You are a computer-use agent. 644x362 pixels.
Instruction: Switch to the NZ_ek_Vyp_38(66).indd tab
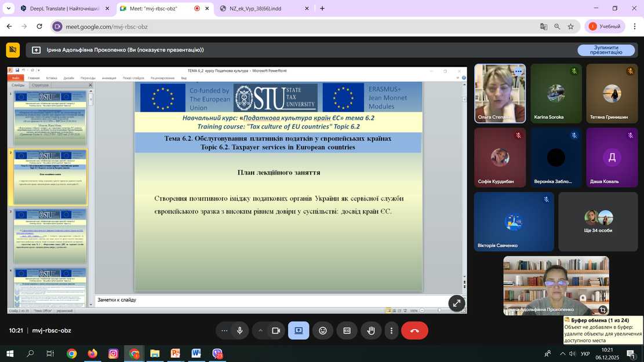[x=260, y=8]
